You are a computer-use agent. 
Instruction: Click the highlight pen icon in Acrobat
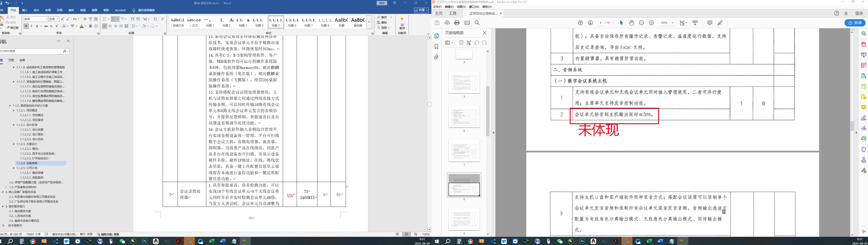720,23
